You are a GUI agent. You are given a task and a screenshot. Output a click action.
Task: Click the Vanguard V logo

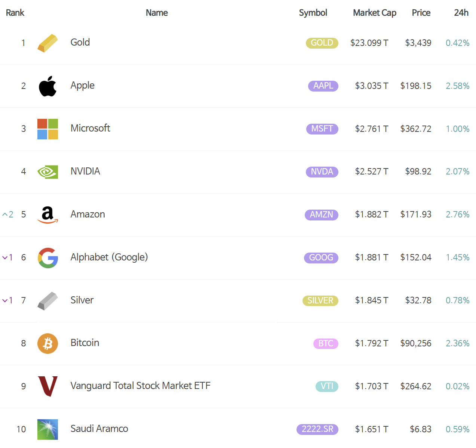(47, 386)
